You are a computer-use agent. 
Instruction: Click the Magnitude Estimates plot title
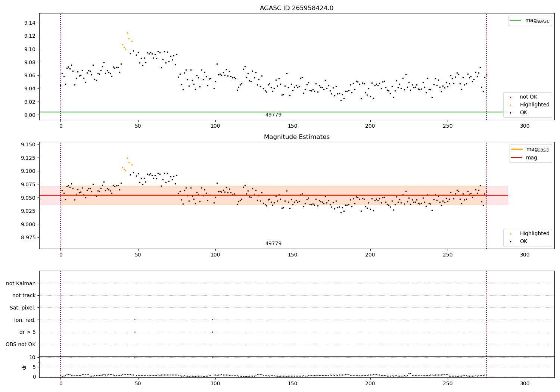coord(296,137)
